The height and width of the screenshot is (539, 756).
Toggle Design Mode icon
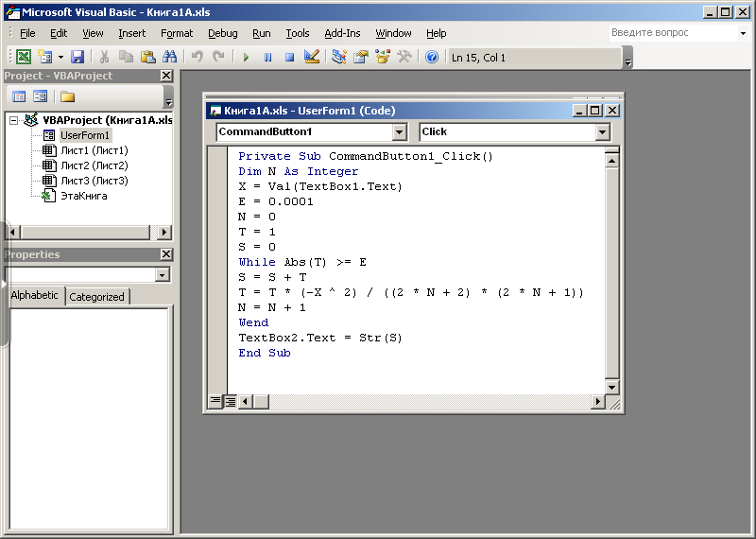pos(312,57)
